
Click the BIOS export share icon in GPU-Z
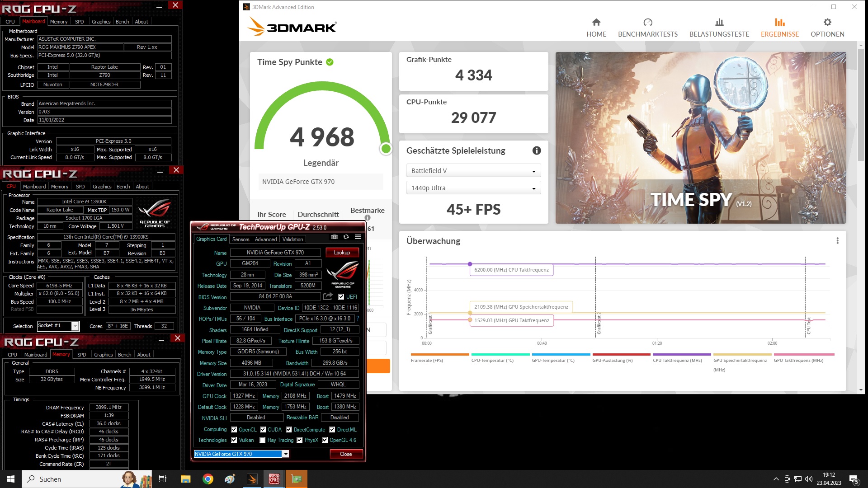pos(328,296)
